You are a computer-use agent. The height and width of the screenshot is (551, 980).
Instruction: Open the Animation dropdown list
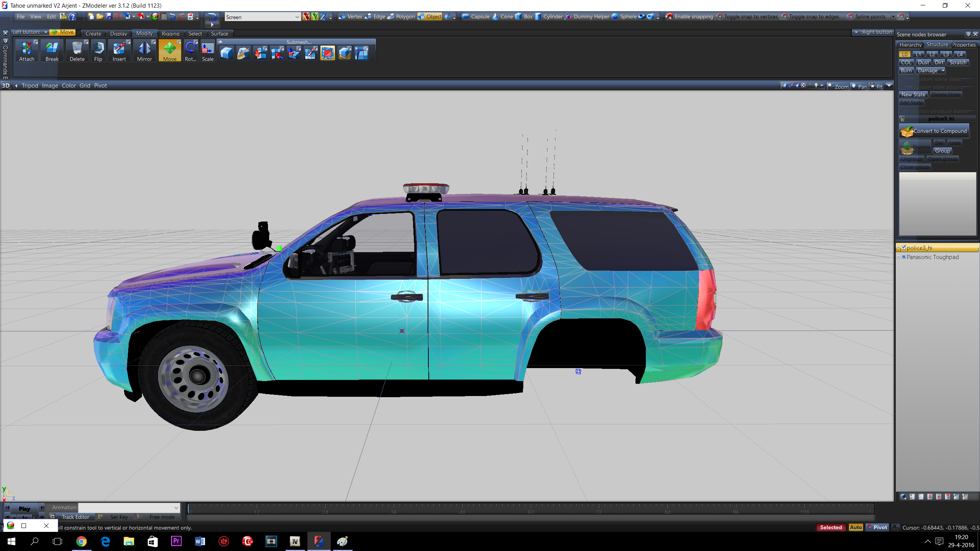[176, 507]
